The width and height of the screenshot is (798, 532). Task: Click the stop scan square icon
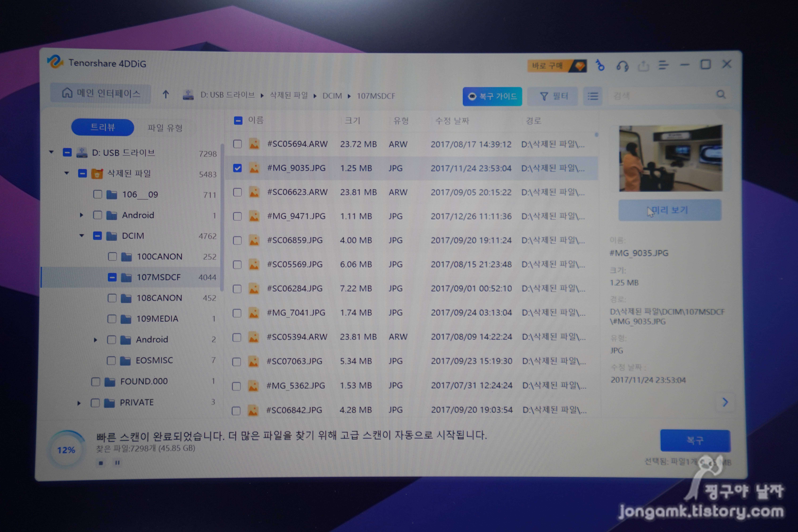pos(101,463)
